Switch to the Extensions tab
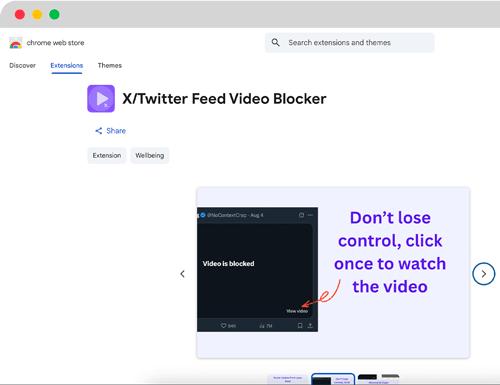Screen dimensions: 500x385 [67, 65]
